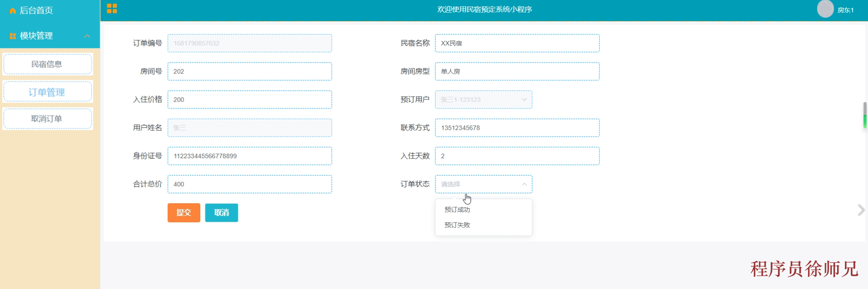The height and width of the screenshot is (289, 868).
Task: Click the 合计总价 field showing 400
Action: tap(249, 184)
